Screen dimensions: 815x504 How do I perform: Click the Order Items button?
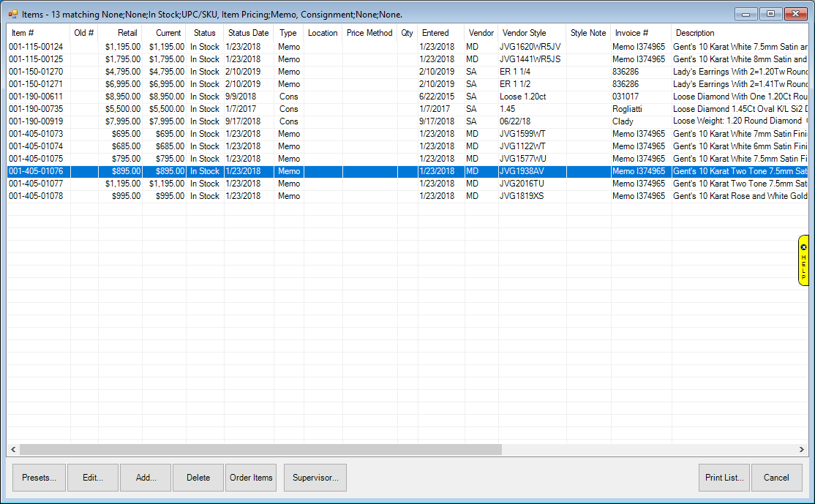click(x=251, y=478)
